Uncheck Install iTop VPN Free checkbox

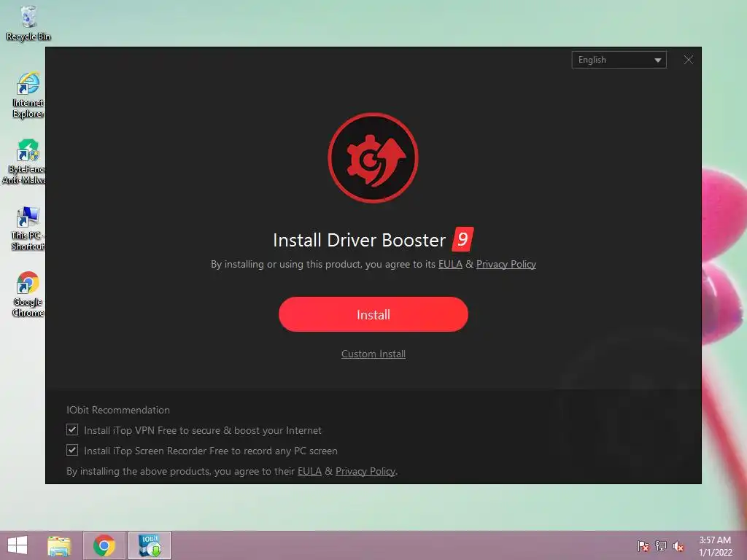click(x=72, y=430)
